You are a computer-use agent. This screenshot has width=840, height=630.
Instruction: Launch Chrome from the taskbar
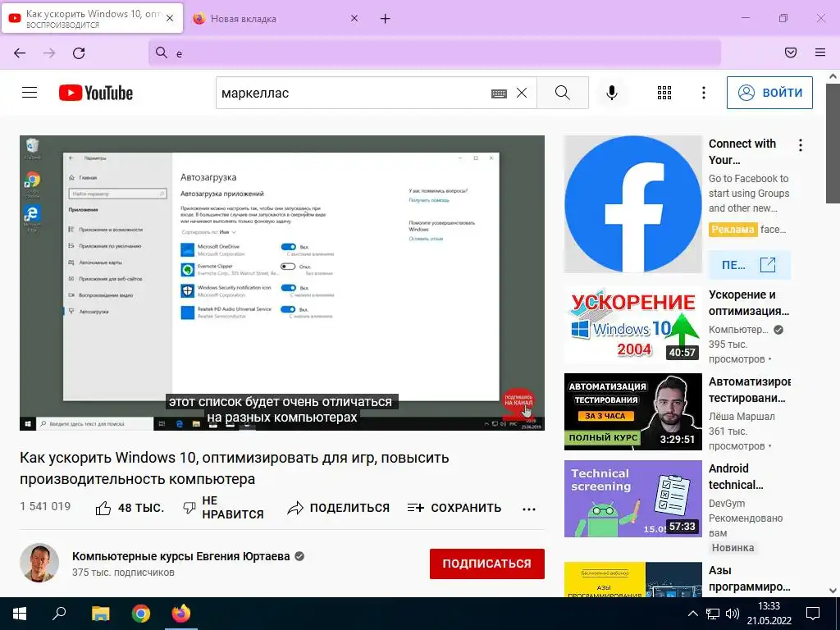pos(141,614)
